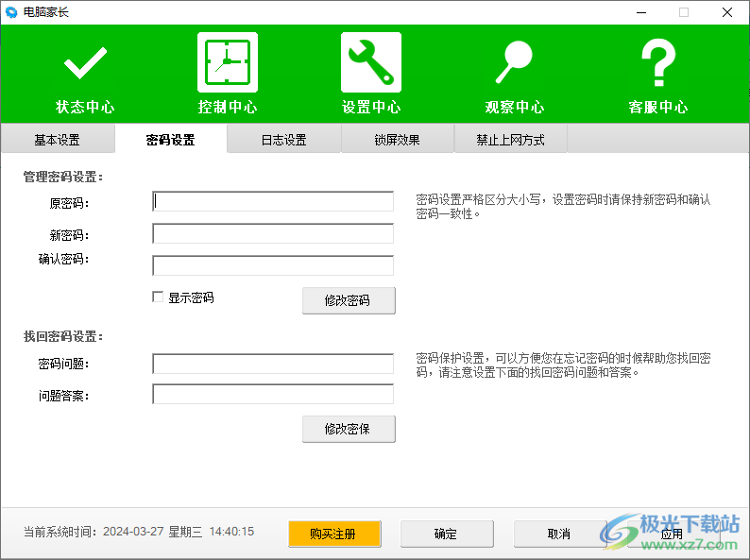Image resolution: width=750 pixels, height=560 pixels.
Task: Enable the 显示密码 checkbox
Action: (159, 297)
